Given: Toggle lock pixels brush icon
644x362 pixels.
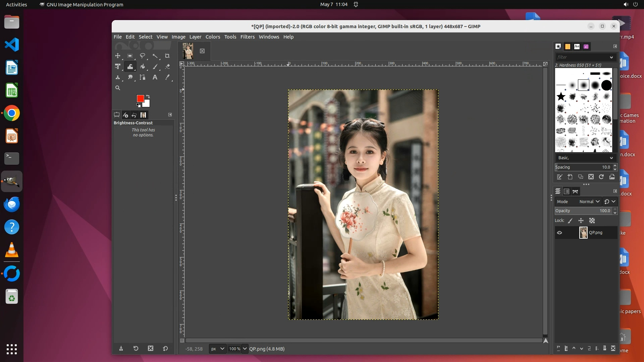Looking at the screenshot, I should click(570, 221).
